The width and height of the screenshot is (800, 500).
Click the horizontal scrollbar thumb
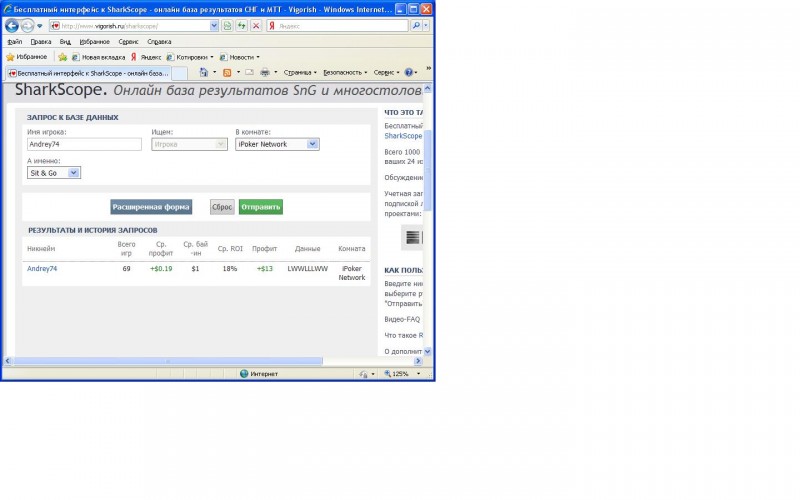pyautogui.click(x=167, y=361)
